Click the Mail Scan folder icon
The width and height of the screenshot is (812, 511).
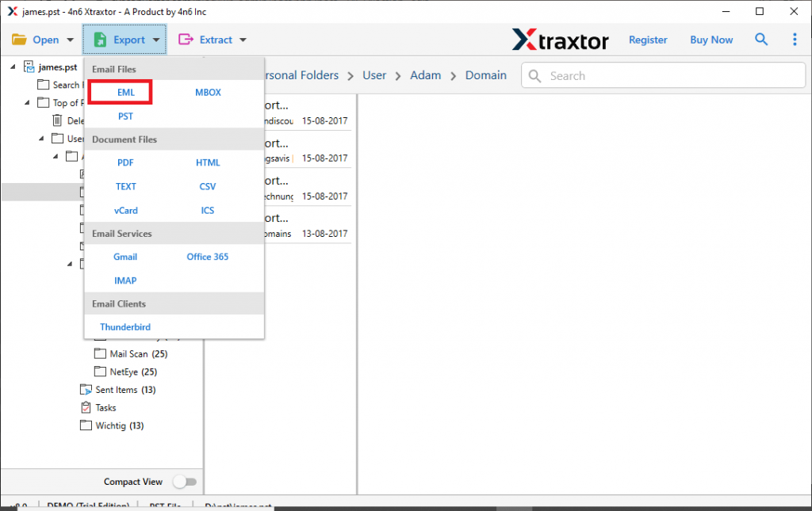click(x=100, y=354)
